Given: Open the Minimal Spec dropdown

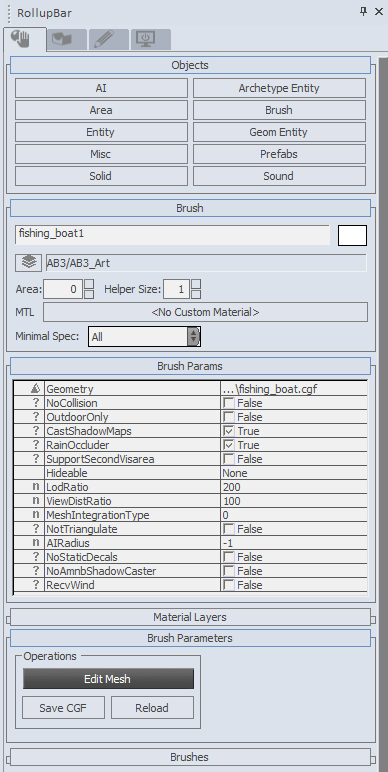Looking at the screenshot, I should click(x=144, y=337).
